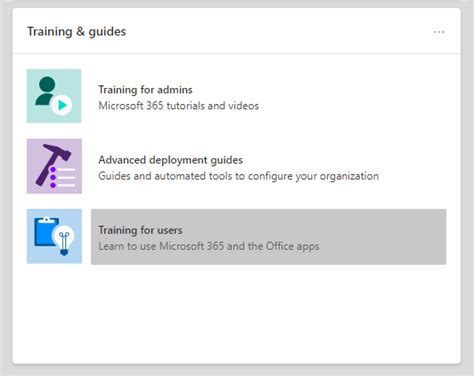The height and width of the screenshot is (376, 474).
Task: Click the 'Training & guides' card heading
Action: click(77, 32)
